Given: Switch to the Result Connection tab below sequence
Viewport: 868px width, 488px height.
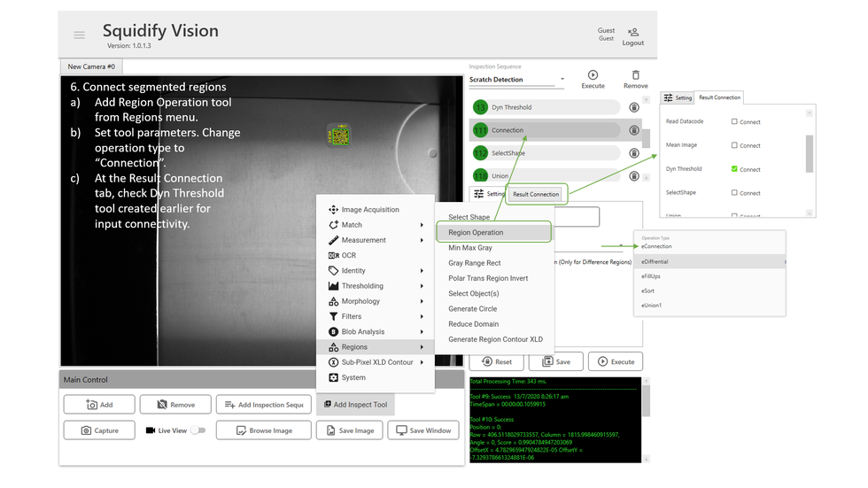Looking at the screenshot, I should point(535,194).
